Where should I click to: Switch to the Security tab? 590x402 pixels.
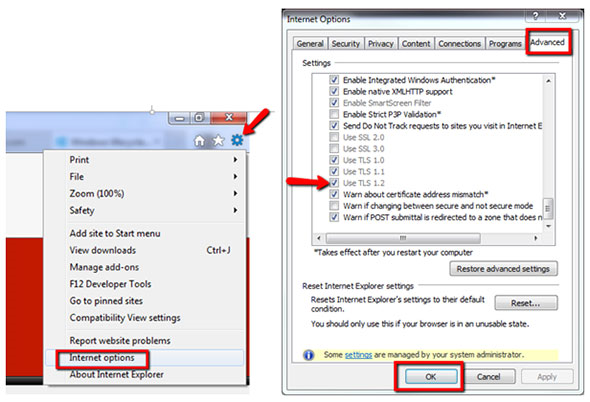346,44
